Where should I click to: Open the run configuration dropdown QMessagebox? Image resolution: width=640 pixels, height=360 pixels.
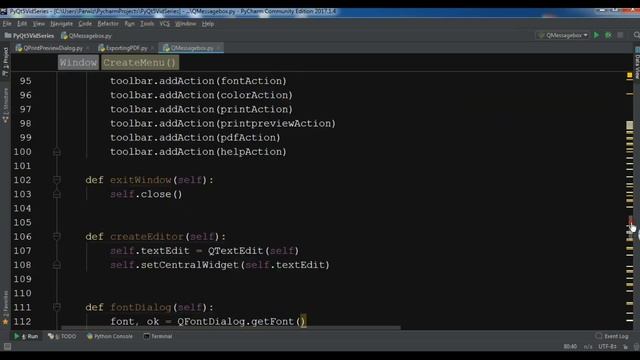coord(563,36)
